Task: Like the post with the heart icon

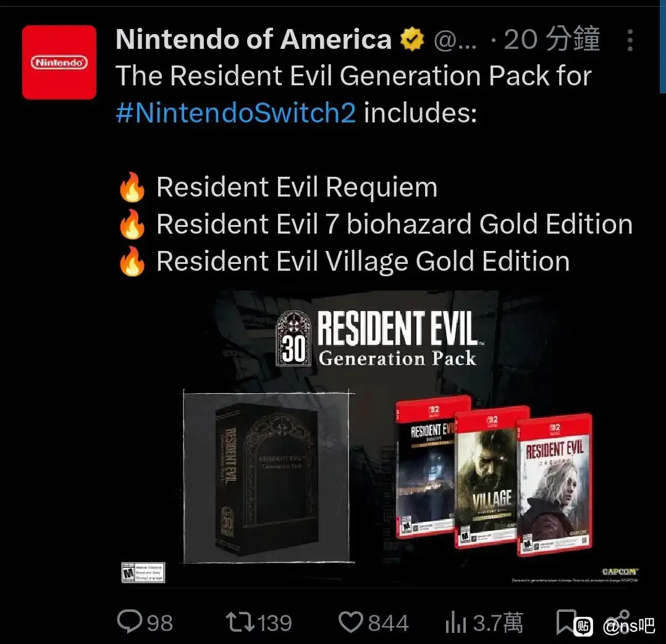Action: [x=350, y=622]
